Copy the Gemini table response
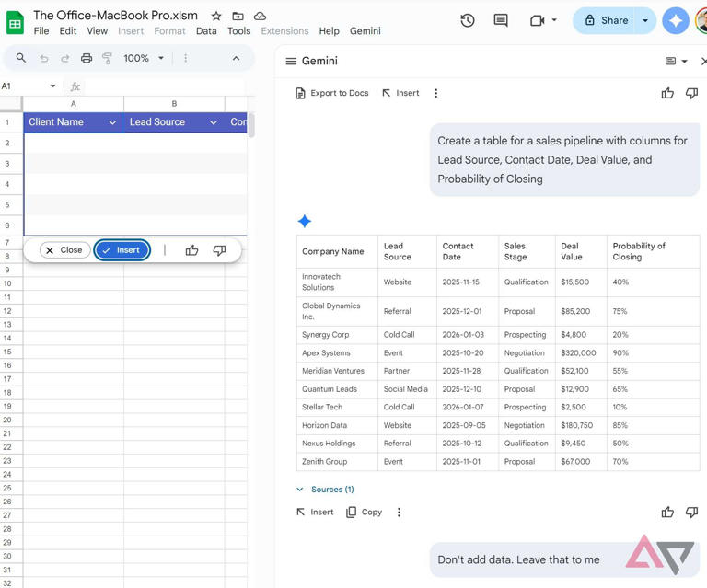The width and height of the screenshot is (707, 588). point(364,512)
